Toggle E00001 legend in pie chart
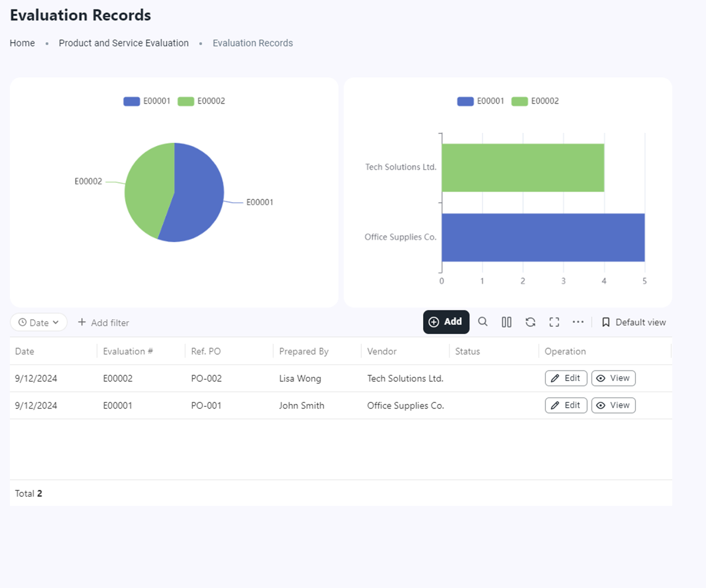The width and height of the screenshot is (706, 588). (x=147, y=101)
